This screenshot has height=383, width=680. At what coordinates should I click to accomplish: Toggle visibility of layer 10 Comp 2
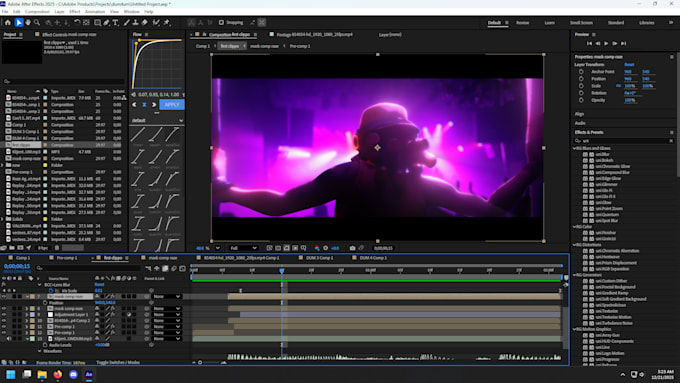tap(4, 321)
